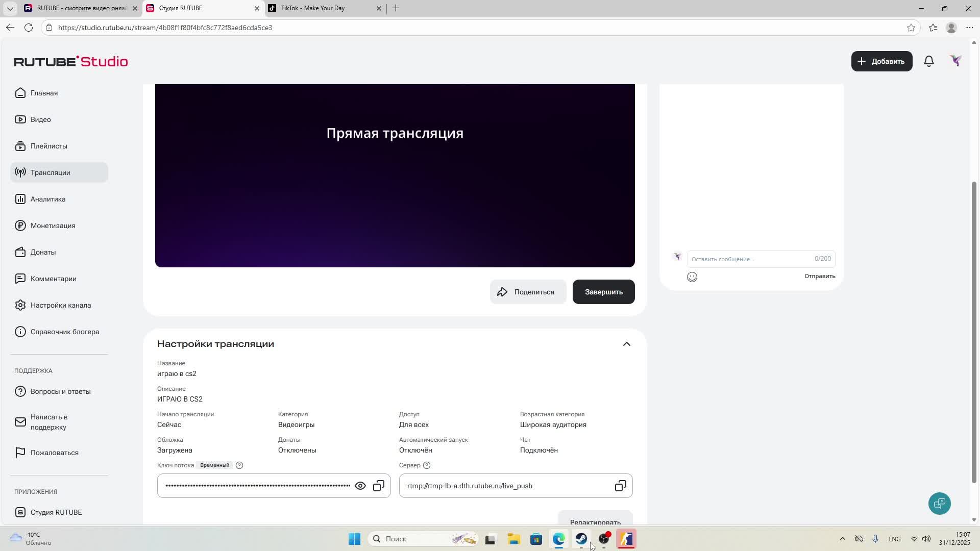Open Steam from the taskbar
Viewport: 980px width, 551px height.
(x=581, y=539)
